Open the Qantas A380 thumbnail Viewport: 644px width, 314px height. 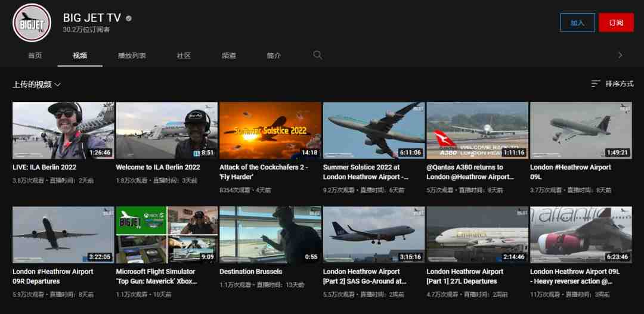pyautogui.click(x=477, y=130)
